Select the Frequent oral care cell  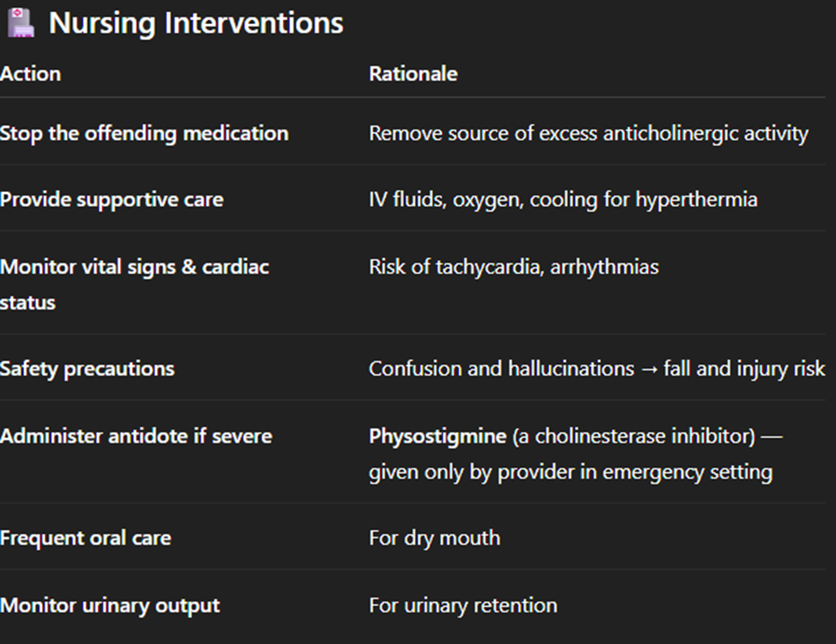86,539
